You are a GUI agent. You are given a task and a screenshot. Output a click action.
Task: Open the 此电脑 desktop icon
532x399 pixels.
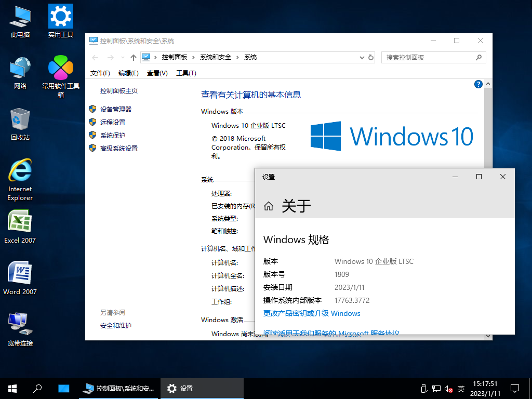coord(20,21)
